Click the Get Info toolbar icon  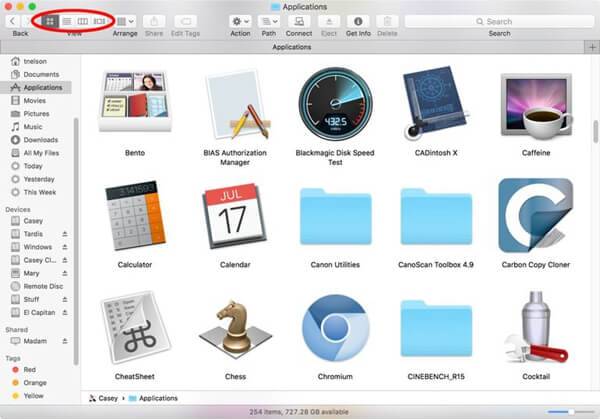[358, 21]
